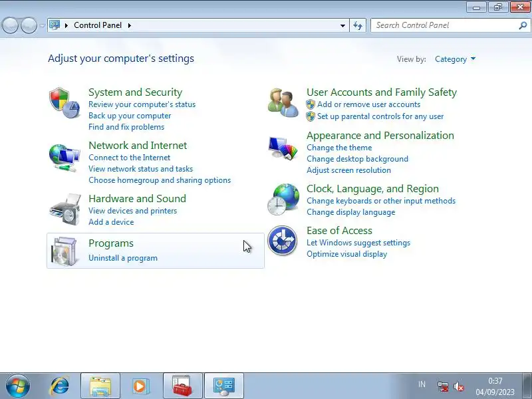Click the Network and Internet globe icon
Image resolution: width=532 pixels, height=399 pixels.
pos(65,158)
